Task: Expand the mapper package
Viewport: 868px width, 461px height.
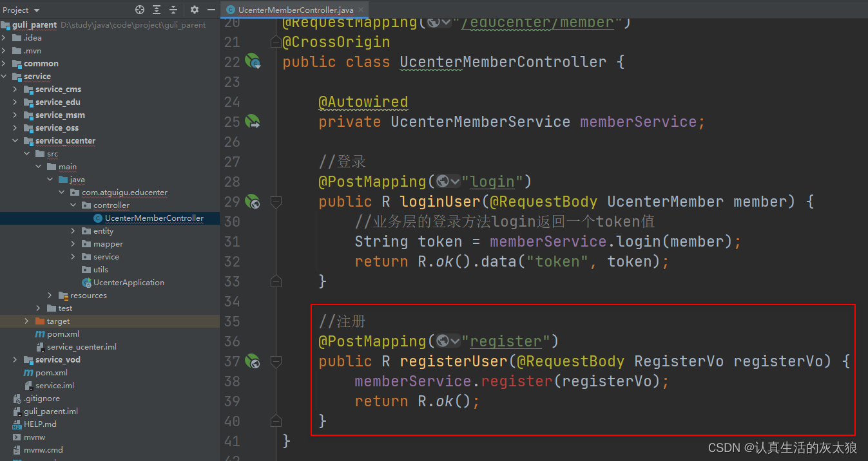Action: 74,244
